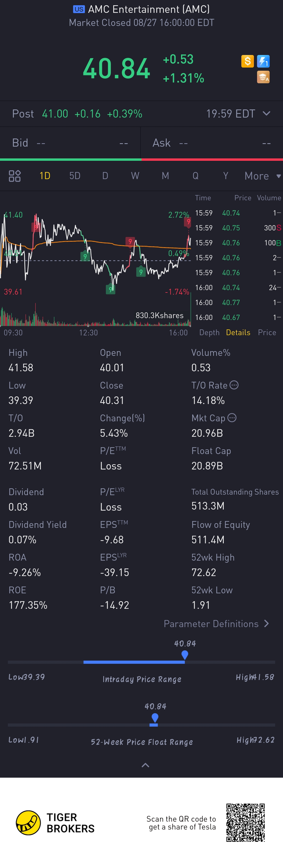Select the 16:00 trade at 40.77

pos(238,302)
